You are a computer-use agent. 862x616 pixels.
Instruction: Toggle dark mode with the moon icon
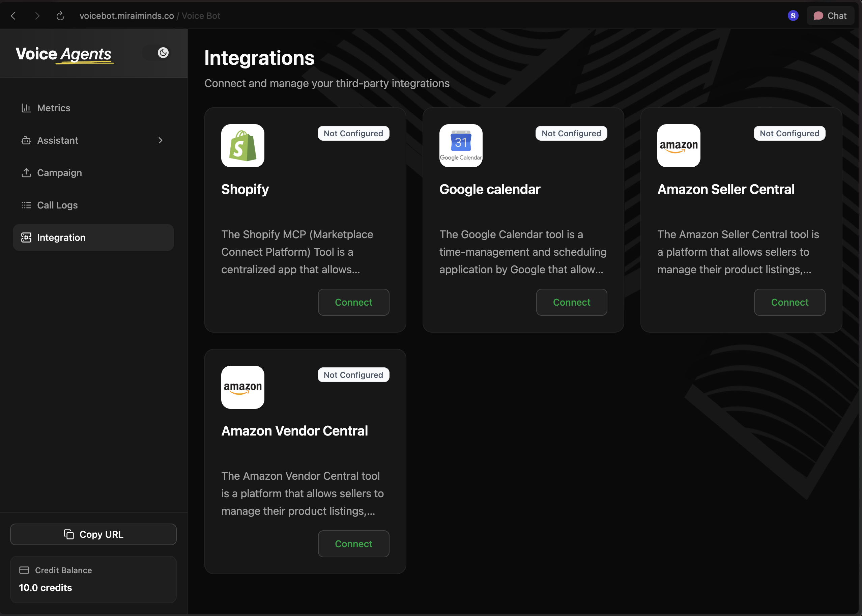coord(162,53)
